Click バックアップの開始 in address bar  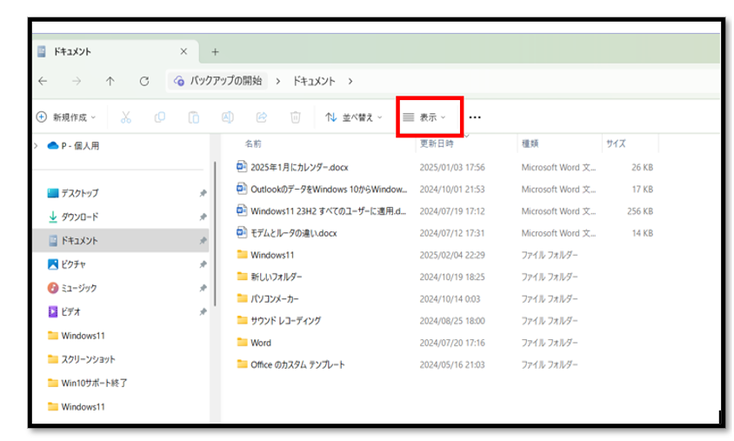[218, 81]
